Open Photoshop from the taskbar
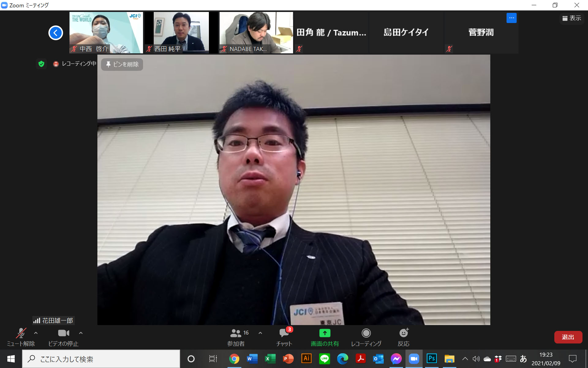This screenshot has height=368, width=588. (432, 358)
